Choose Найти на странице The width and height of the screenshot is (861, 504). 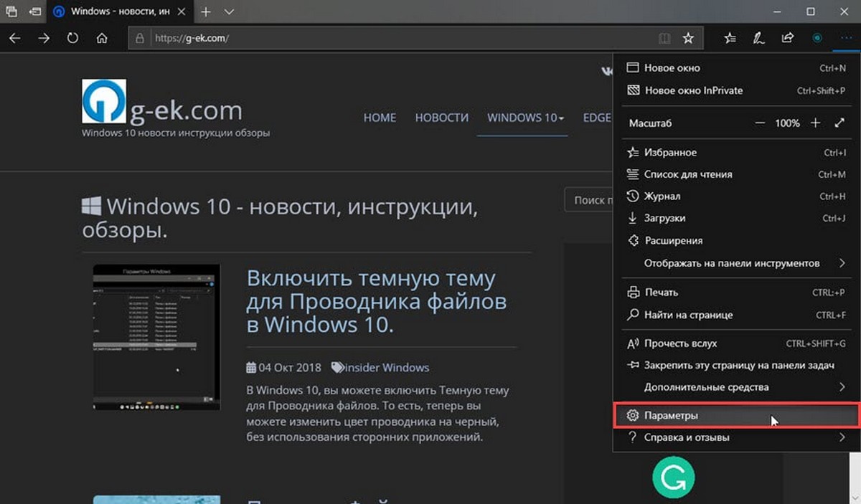point(736,315)
